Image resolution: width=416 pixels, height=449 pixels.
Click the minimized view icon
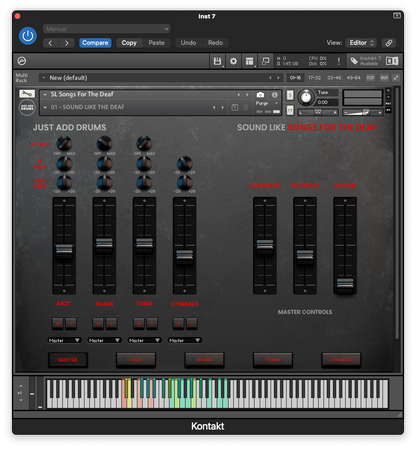point(265,61)
